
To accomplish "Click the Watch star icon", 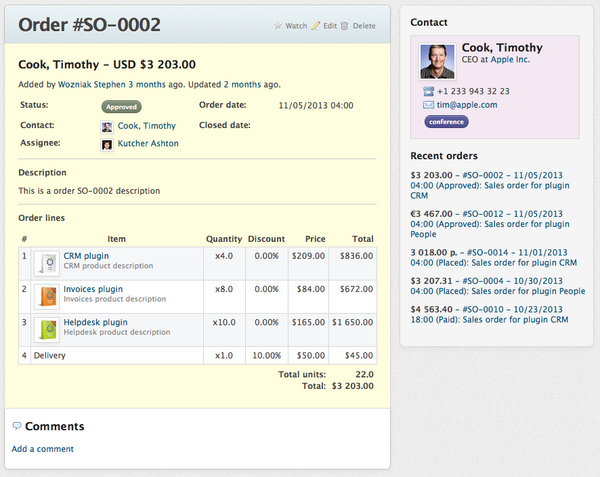I will [x=278, y=26].
